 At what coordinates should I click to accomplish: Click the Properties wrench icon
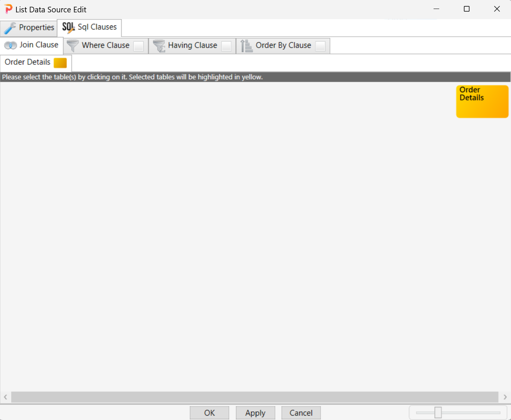[x=10, y=28]
